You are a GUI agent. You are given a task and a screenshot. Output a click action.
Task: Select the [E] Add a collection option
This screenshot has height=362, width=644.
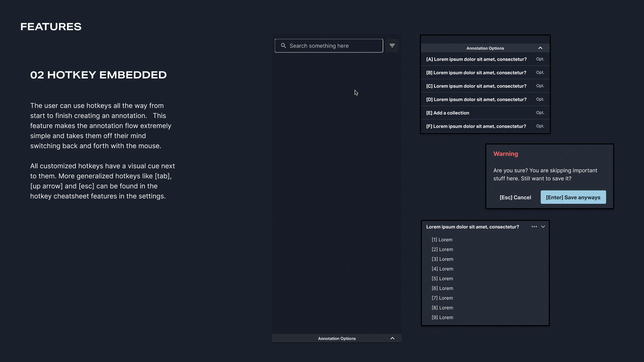(x=447, y=113)
